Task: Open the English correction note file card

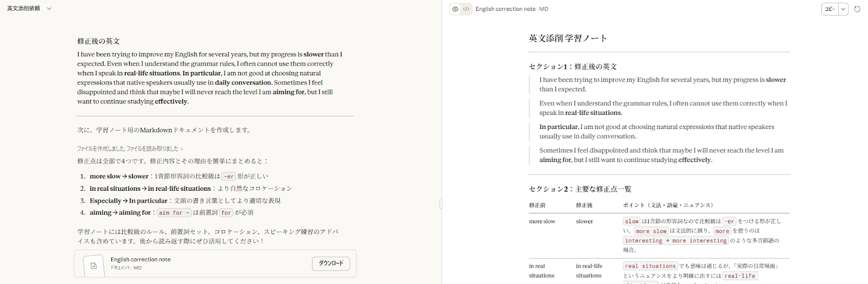Action: pyautogui.click(x=206, y=263)
